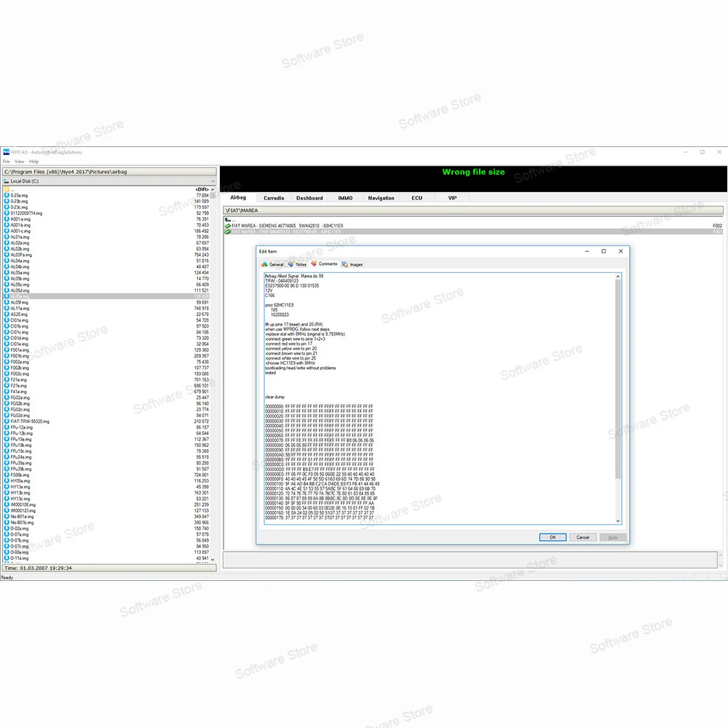Open the Comments tab in Edit Item
The image size is (728, 728).
(325, 264)
